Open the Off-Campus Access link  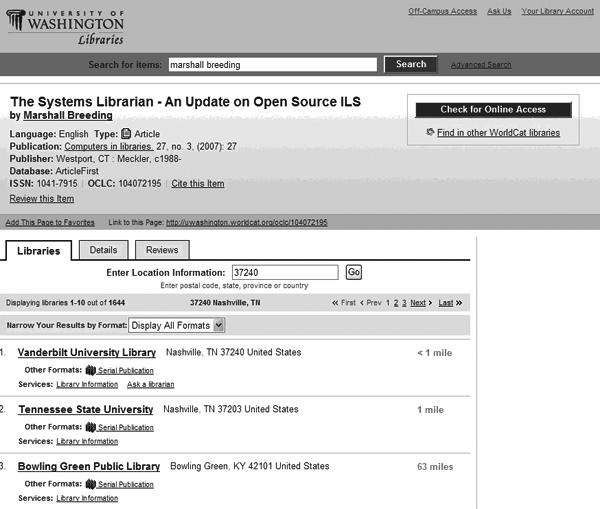pyautogui.click(x=442, y=11)
